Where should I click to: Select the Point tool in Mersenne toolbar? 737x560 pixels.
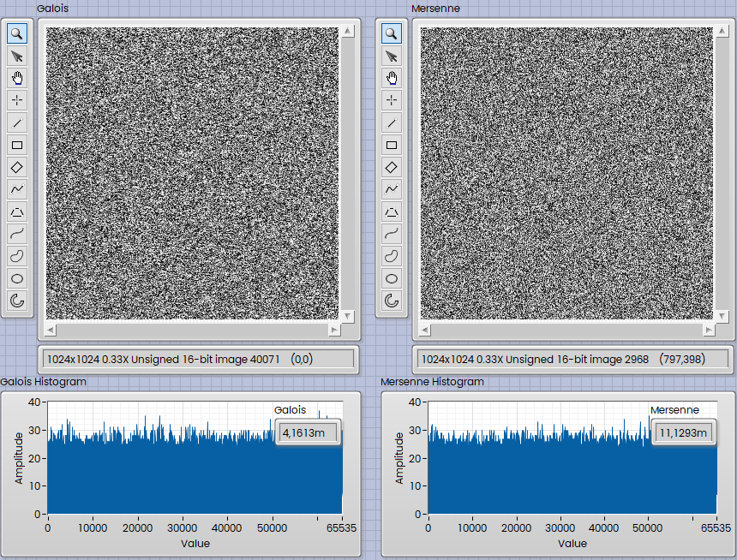(x=392, y=100)
